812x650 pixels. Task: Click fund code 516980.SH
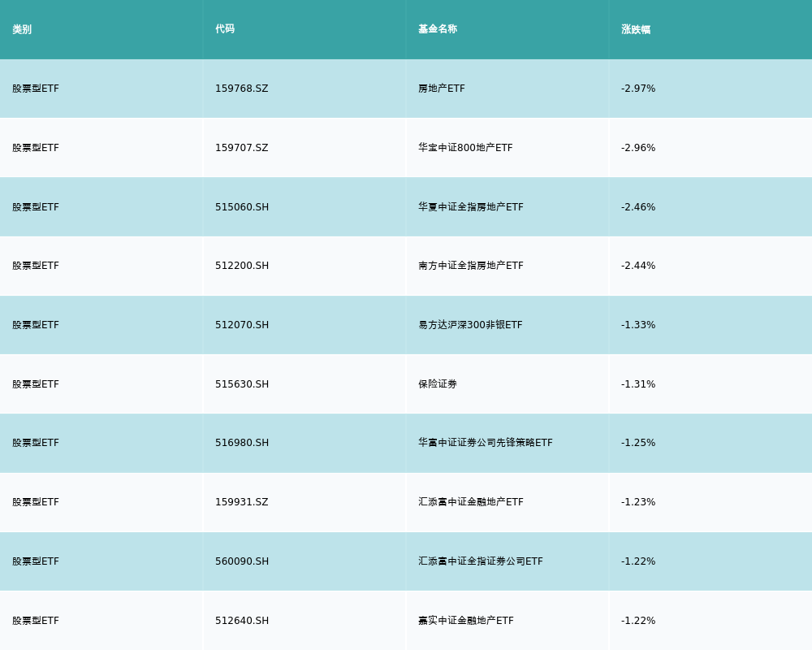coord(242,443)
